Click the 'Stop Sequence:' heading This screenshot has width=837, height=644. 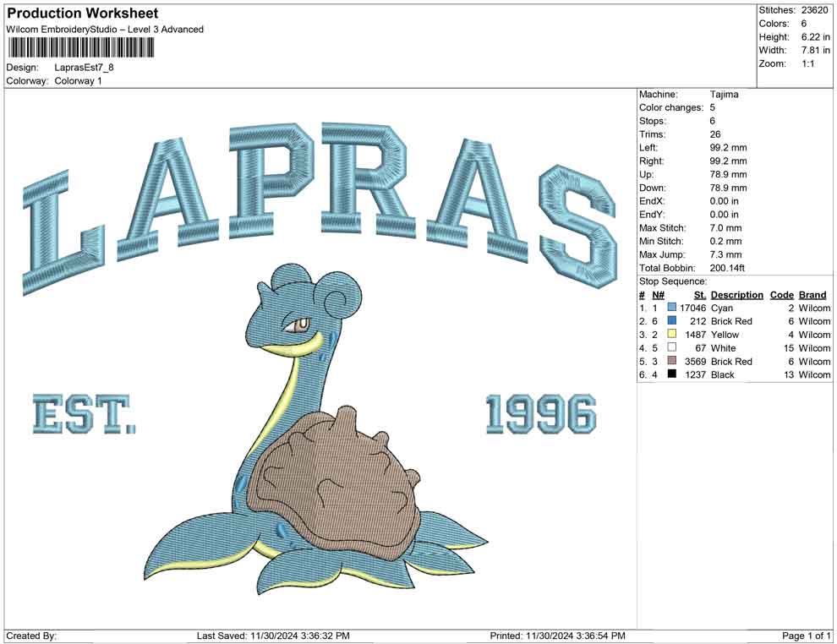[x=673, y=281]
